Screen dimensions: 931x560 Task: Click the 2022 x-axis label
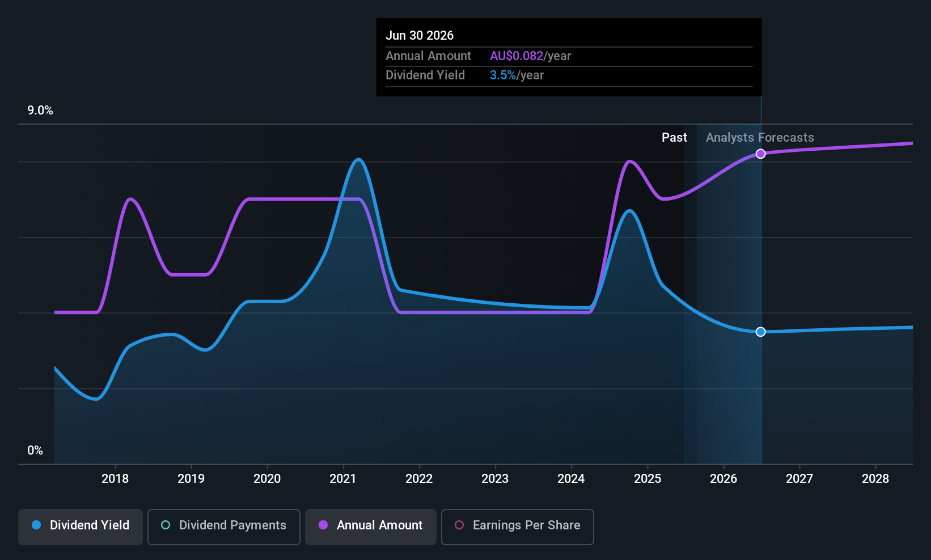point(419,479)
